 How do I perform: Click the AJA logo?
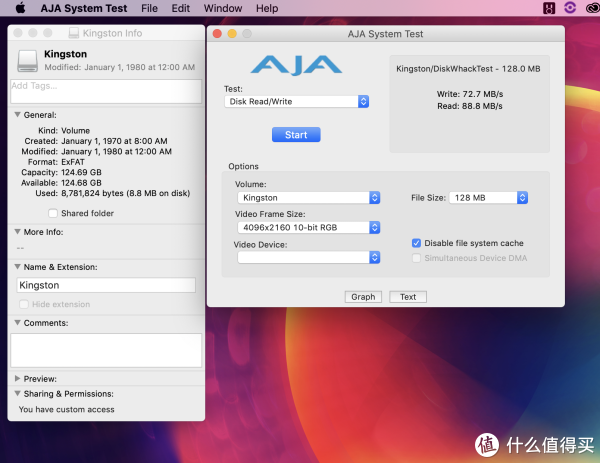[x=296, y=65]
